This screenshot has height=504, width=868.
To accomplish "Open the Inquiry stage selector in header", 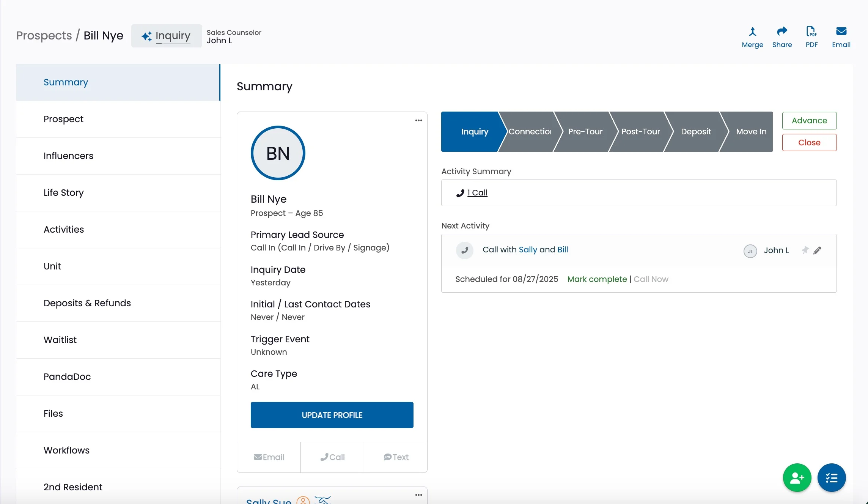I will coord(167,36).
